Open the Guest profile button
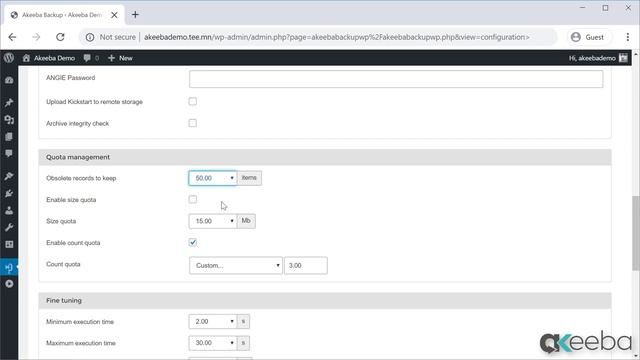The image size is (640, 360). (588, 37)
